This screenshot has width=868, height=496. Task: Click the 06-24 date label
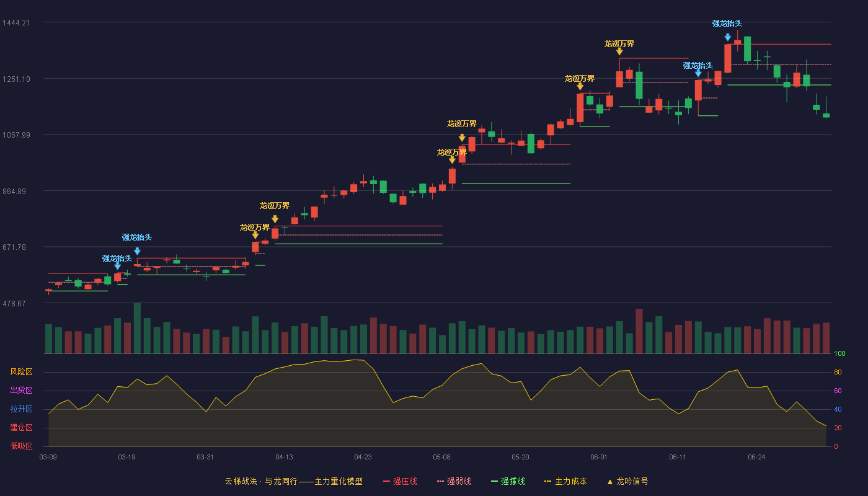756,457
